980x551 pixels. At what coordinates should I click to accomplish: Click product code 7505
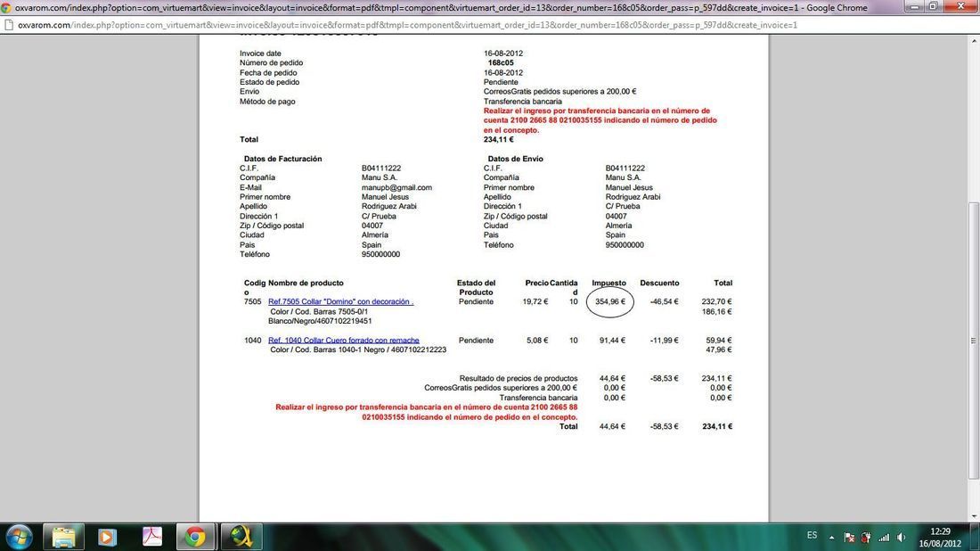click(252, 302)
